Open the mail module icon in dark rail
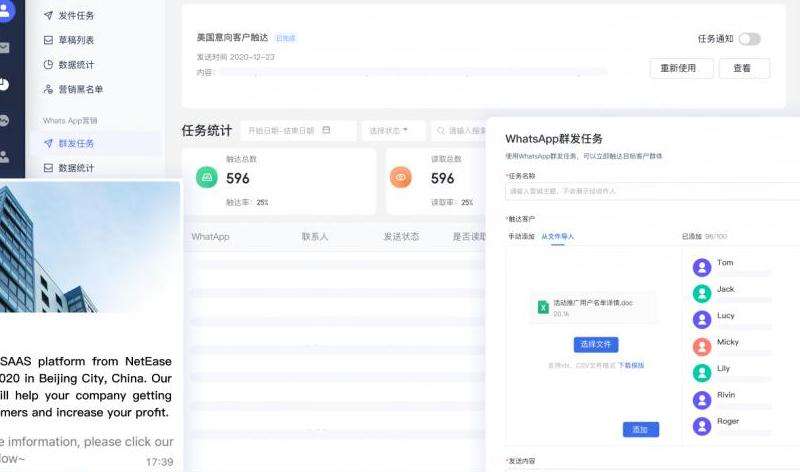This screenshot has width=800, height=472. [x=5, y=48]
